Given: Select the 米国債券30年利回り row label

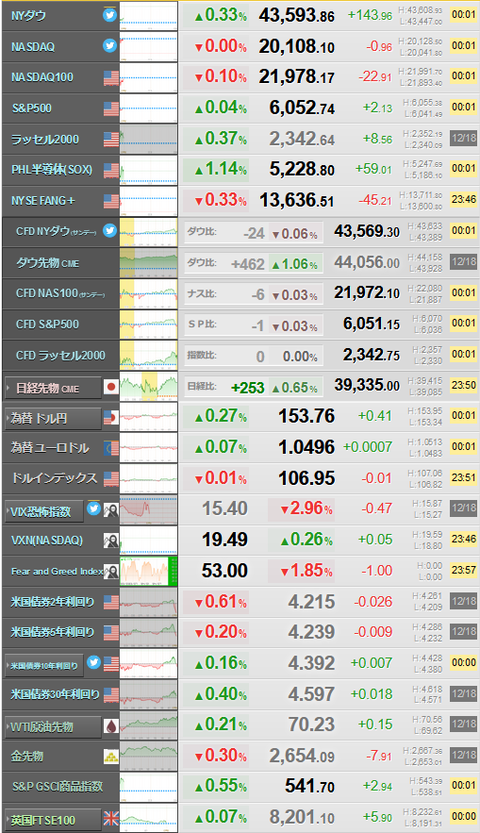Looking at the screenshot, I should [55, 694].
